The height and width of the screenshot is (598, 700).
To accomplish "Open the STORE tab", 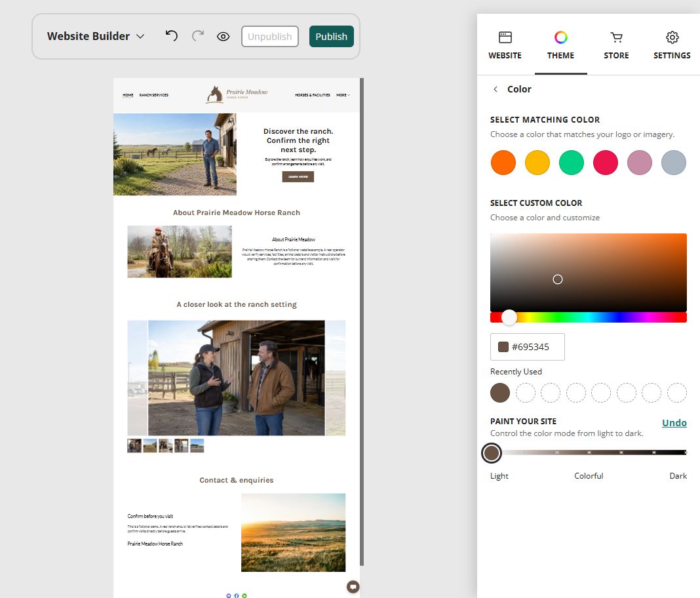I will 616,45.
